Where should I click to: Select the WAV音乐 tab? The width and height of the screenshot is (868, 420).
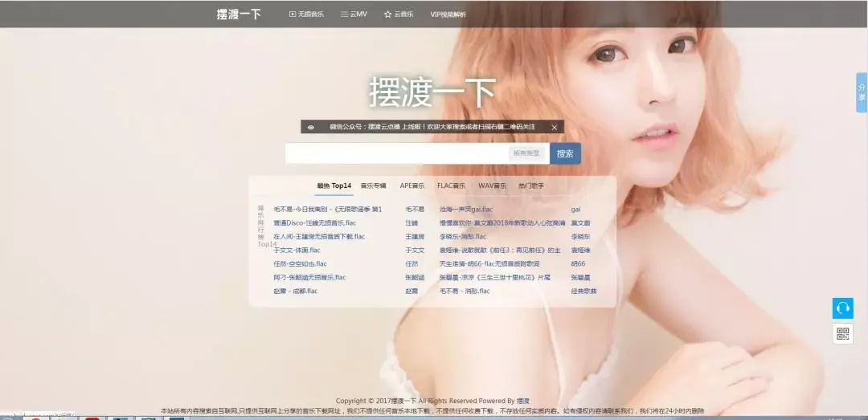click(492, 186)
